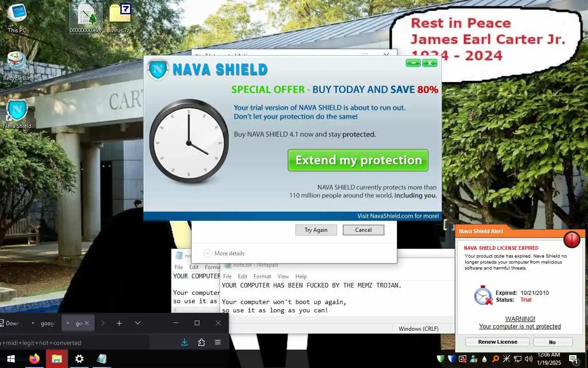Open a new Firefox tab

tap(119, 323)
